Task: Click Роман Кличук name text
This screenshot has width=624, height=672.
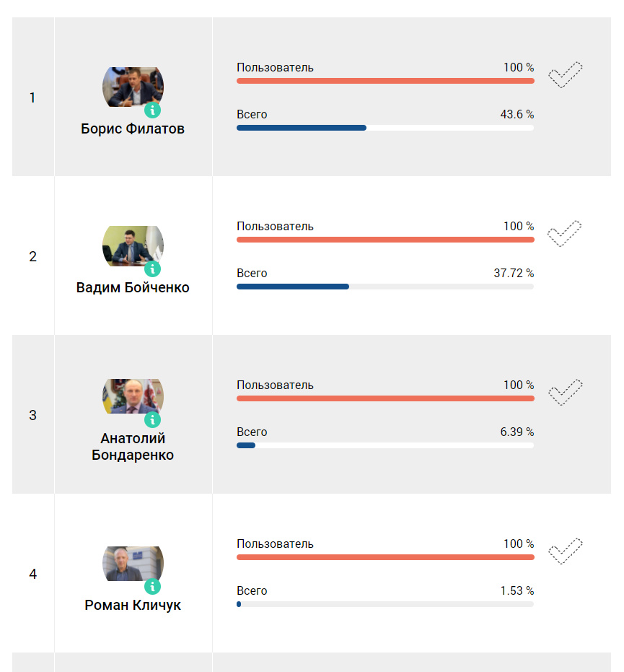Action: [133, 606]
